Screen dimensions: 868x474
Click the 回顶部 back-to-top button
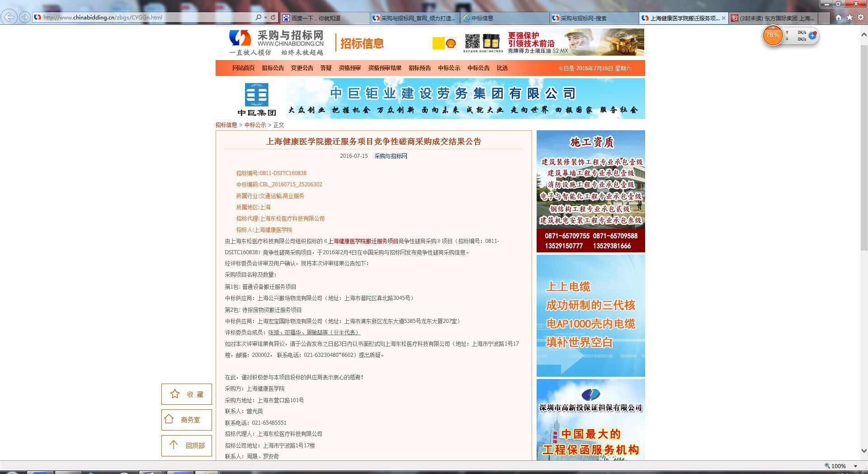coord(187,446)
